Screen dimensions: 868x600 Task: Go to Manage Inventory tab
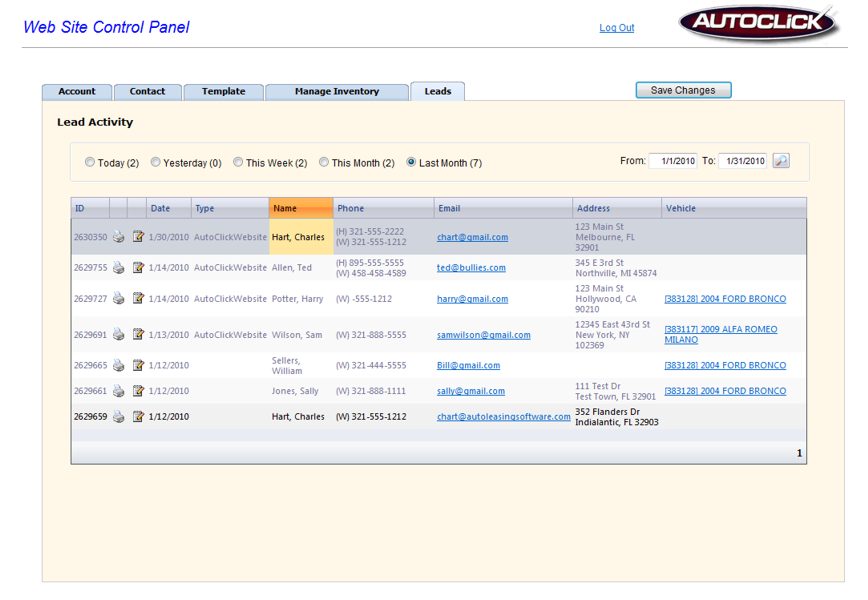coord(337,91)
